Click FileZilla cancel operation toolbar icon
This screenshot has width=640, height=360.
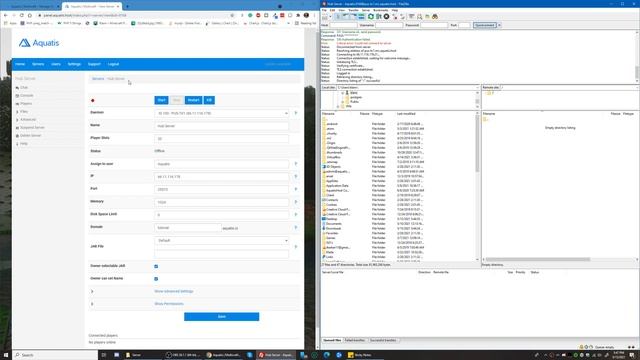[x=387, y=17]
